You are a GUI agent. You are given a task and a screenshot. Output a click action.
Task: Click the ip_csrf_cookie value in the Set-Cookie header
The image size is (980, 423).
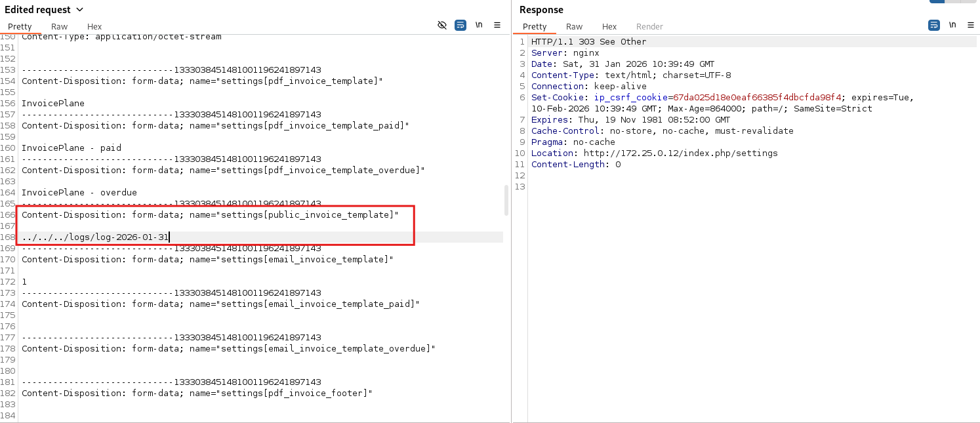(x=754, y=97)
